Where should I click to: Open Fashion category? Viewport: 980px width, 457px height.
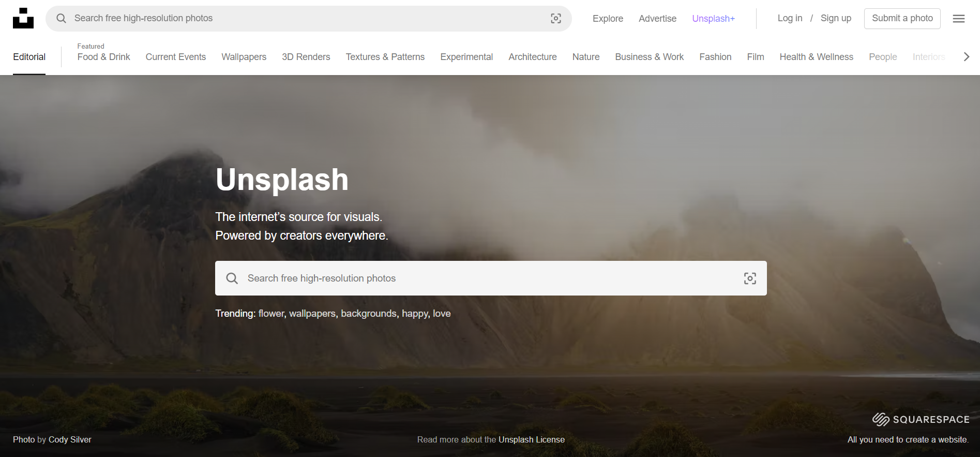tap(715, 57)
